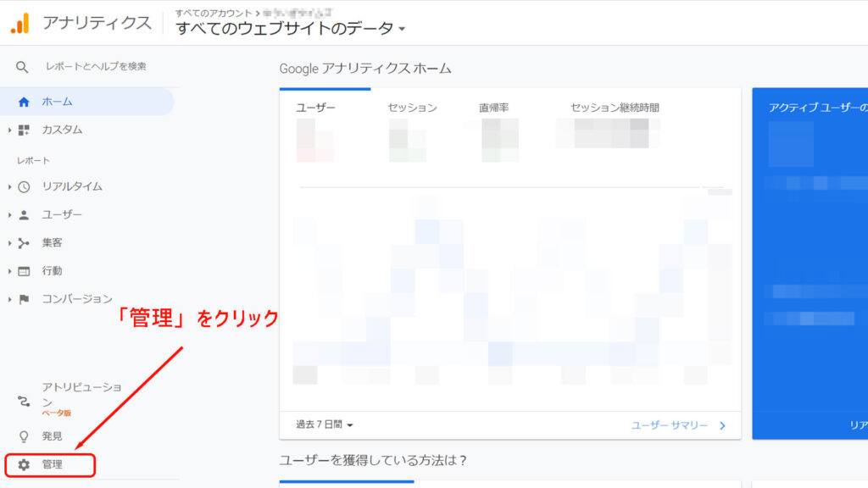Image resolution: width=868 pixels, height=488 pixels.
Task: Select the セッション継続時間 metric tab
Action: 615,108
